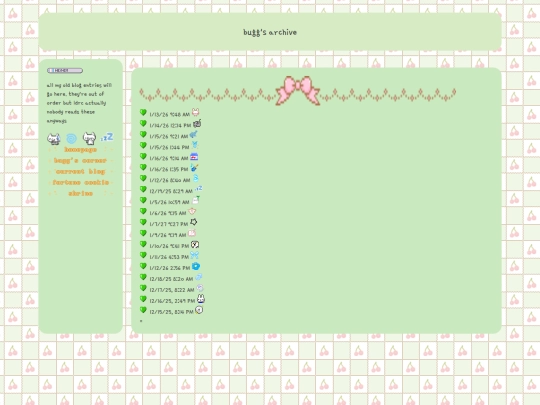Click the purple badge above sidebar text
Screen dimensions: 540x405
[x=65, y=71]
